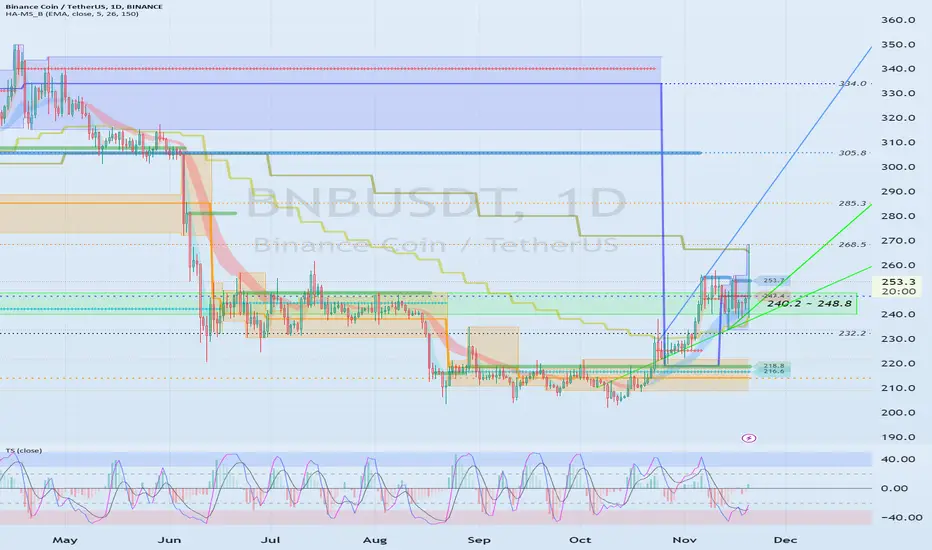The height and width of the screenshot is (550, 932).
Task: Click 40.00 on the oscillator axis
Action: pyautogui.click(x=898, y=459)
